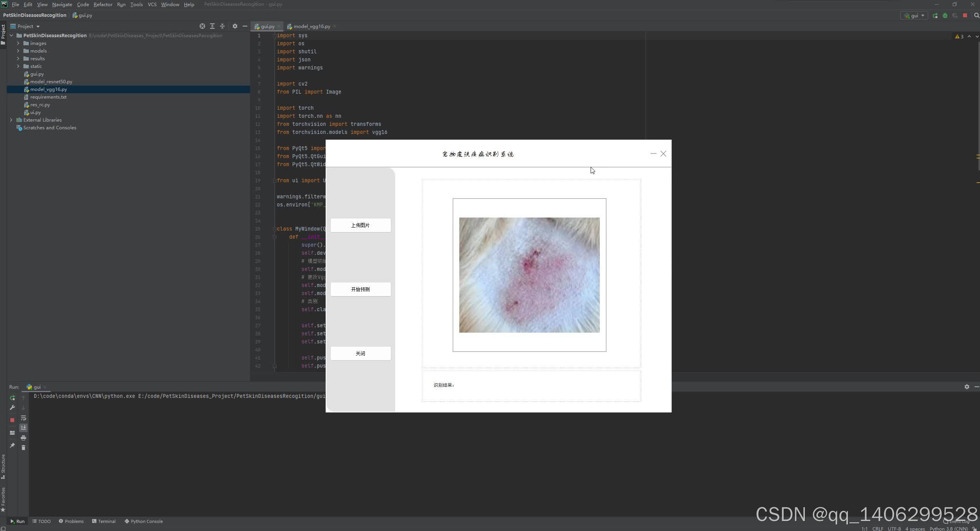Toggle the Structure tool window stripe
Image resolution: width=980 pixels, height=531 pixels.
click(x=3, y=466)
